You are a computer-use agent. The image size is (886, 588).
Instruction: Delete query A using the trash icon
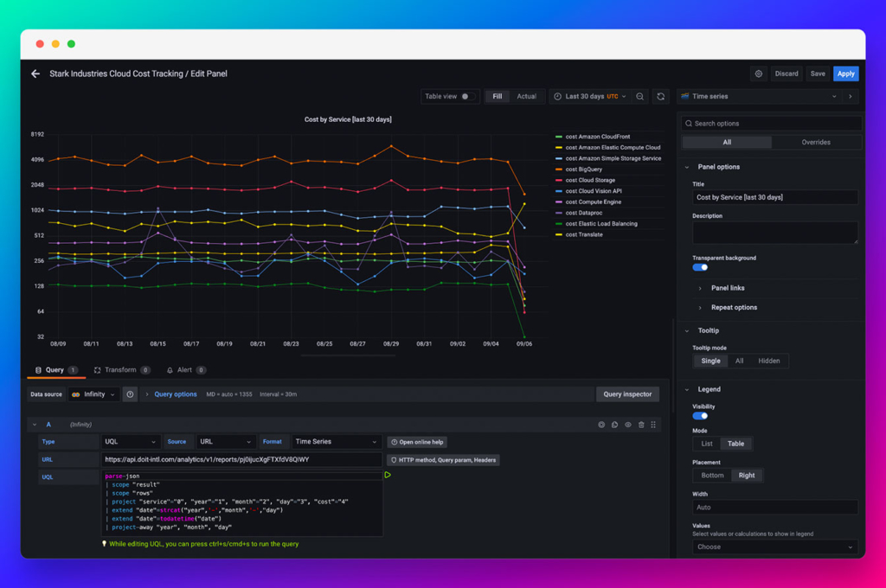641,425
